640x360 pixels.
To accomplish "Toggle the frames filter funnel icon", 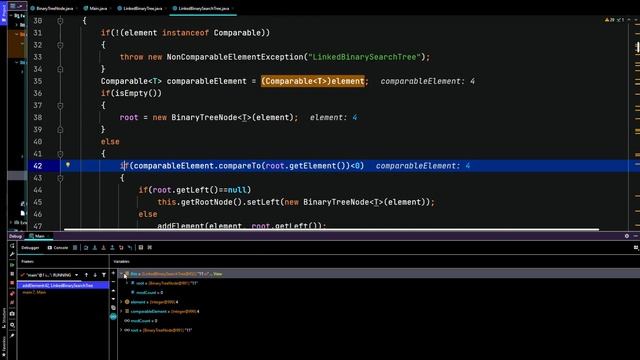I will [104, 275].
